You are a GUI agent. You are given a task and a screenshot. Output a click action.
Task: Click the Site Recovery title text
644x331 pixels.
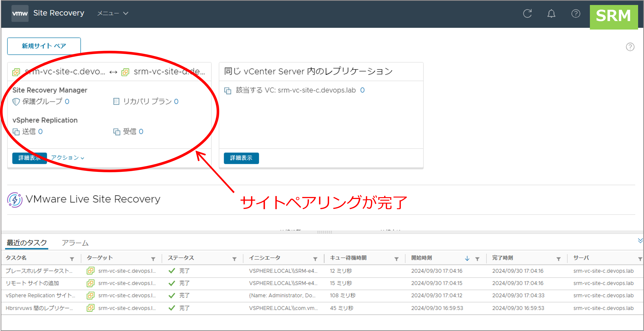click(x=59, y=13)
